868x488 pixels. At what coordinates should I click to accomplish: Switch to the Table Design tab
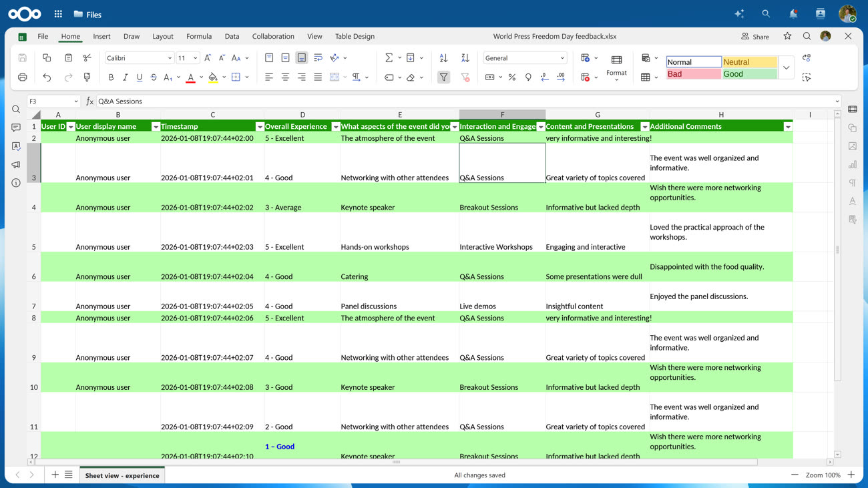pos(355,36)
